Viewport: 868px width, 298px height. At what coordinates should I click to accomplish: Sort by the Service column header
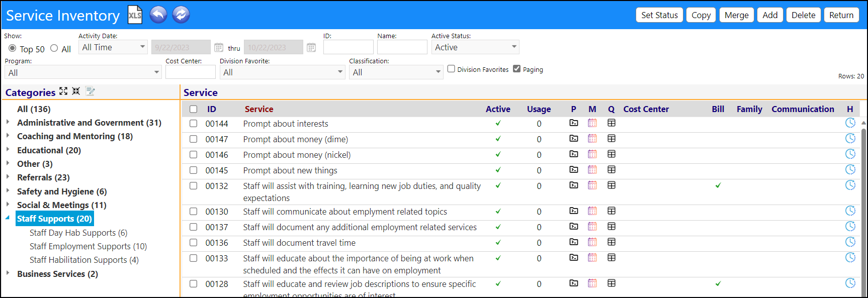click(x=259, y=109)
